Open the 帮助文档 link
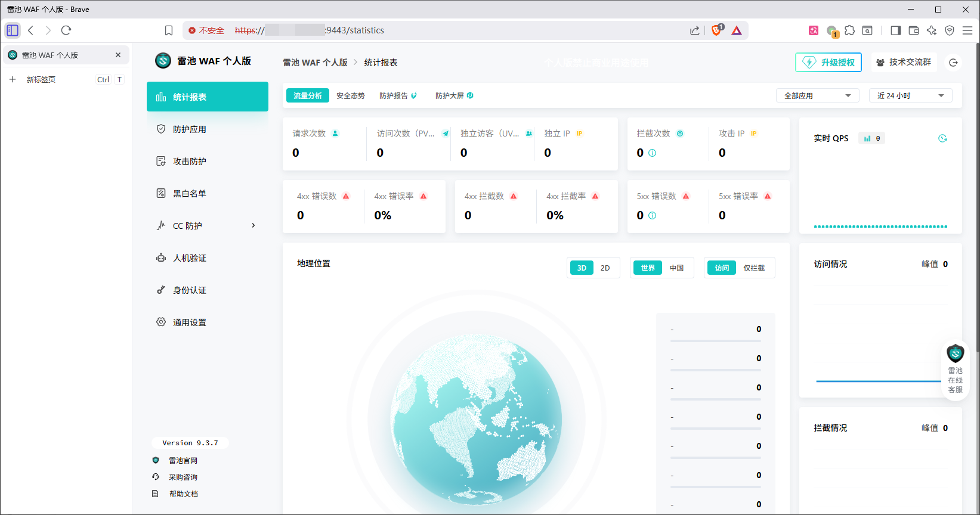This screenshot has width=980, height=515. click(183, 494)
